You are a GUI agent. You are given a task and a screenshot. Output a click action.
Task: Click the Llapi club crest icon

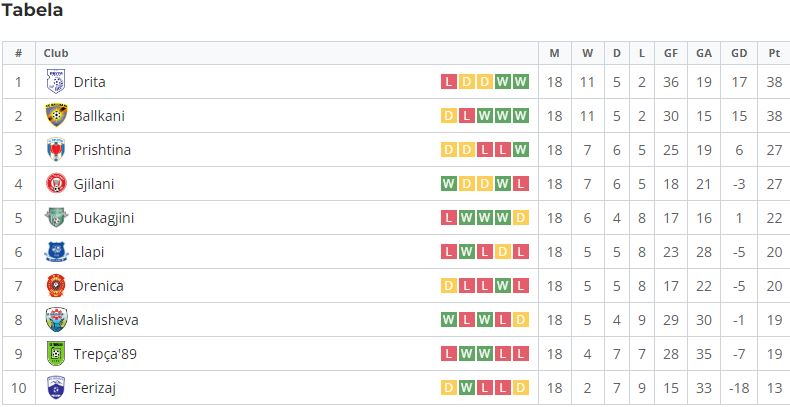point(56,252)
